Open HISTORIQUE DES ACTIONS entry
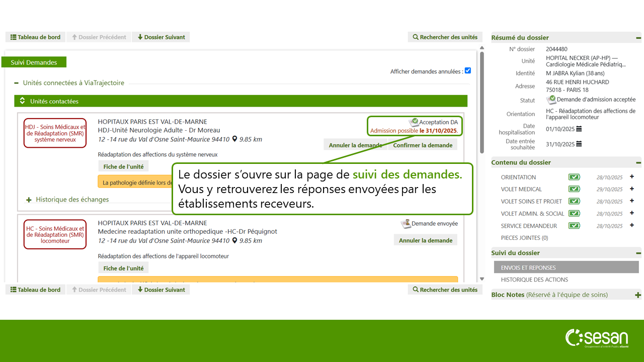Screen dimensions: 644x362 tap(534, 280)
